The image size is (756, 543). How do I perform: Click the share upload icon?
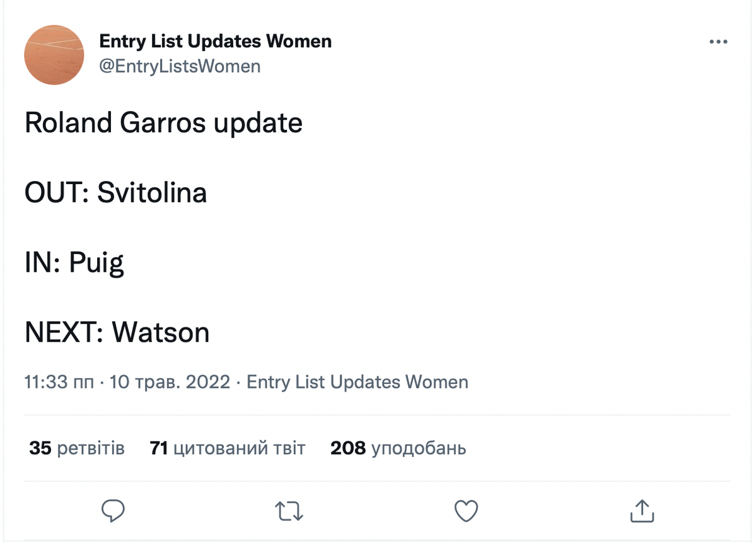pyautogui.click(x=642, y=510)
